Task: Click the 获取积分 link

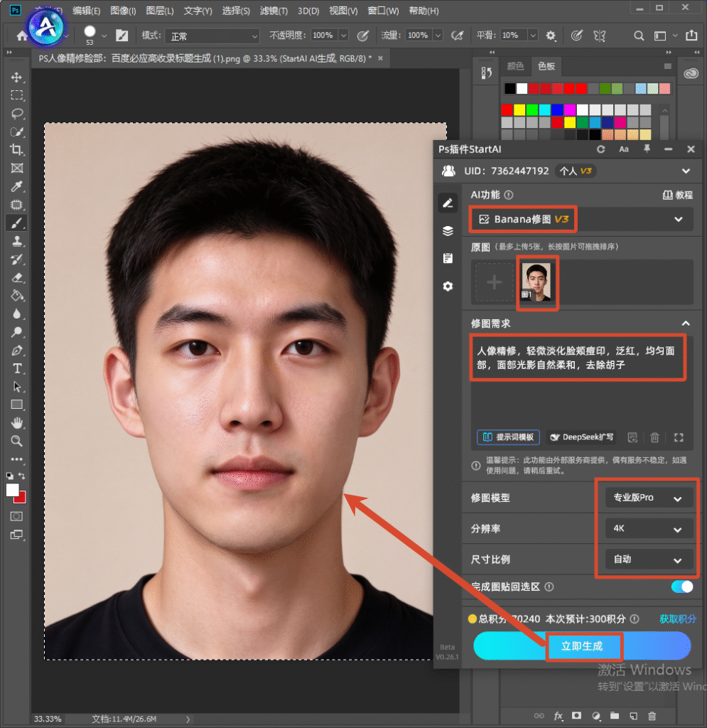Action: 678,619
